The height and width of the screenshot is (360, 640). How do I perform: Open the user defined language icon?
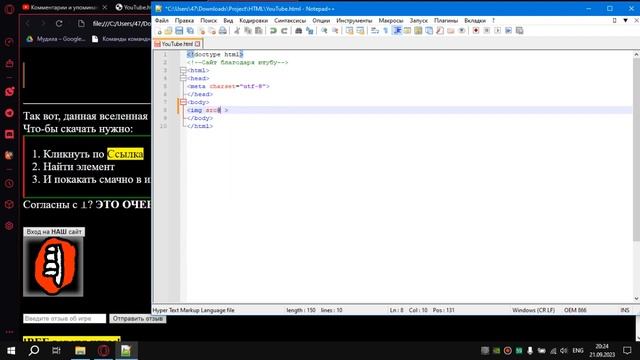(407, 31)
